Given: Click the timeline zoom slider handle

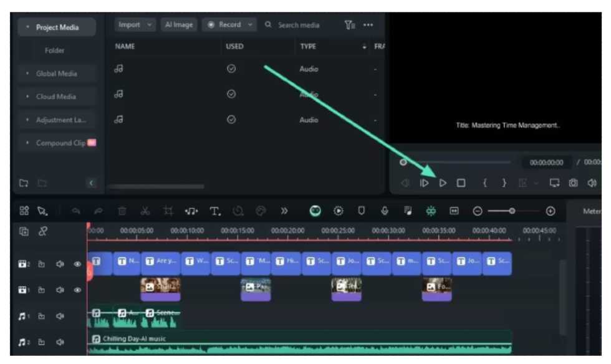Looking at the screenshot, I should tap(512, 211).
